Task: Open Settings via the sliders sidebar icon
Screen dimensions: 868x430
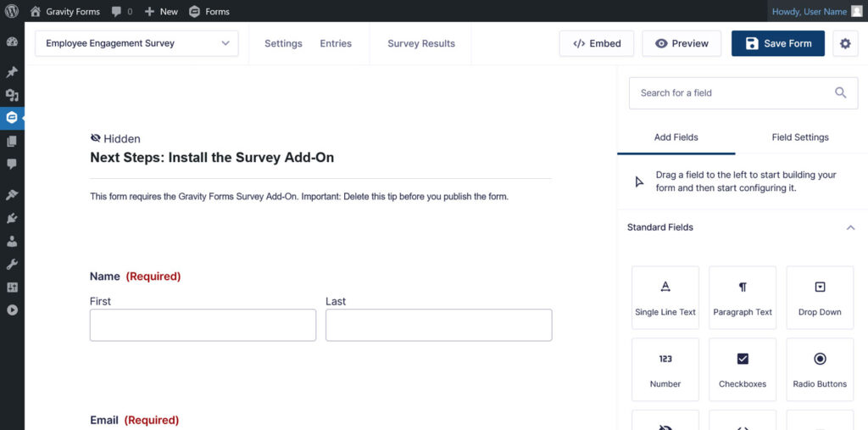Action: (12, 287)
